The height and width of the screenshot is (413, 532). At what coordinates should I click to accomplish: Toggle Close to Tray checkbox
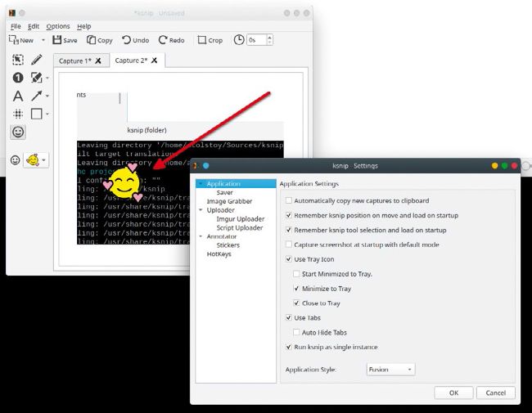[x=296, y=303]
